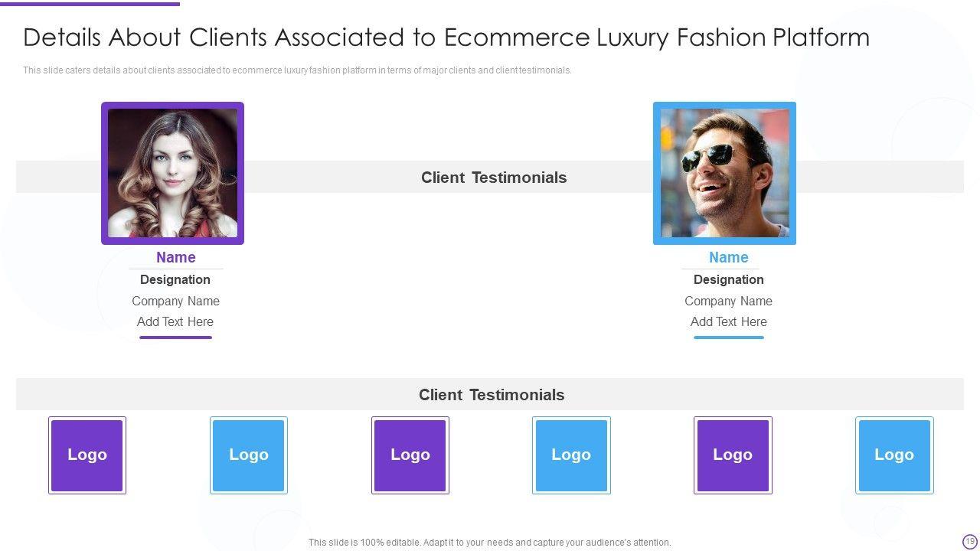Click the second purple Logo placeholder
The image size is (980, 551).
(410, 455)
